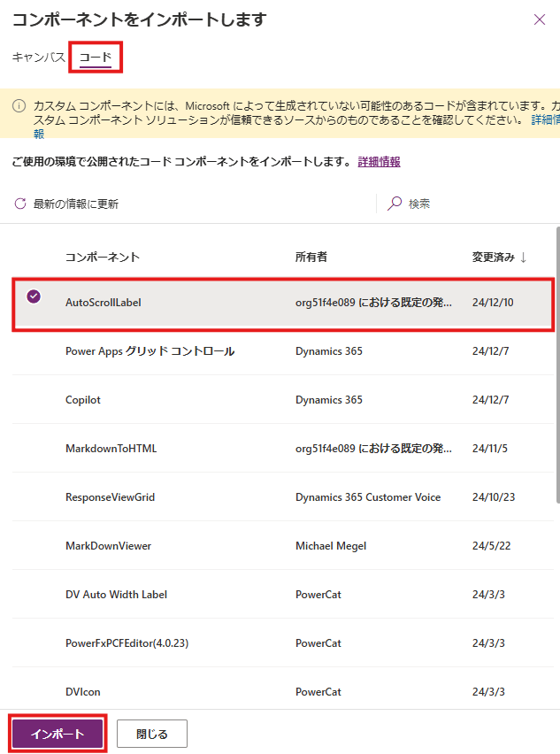Image resolution: width=560 pixels, height=754 pixels.
Task: Close the import component dialog with X
Action: (x=540, y=19)
